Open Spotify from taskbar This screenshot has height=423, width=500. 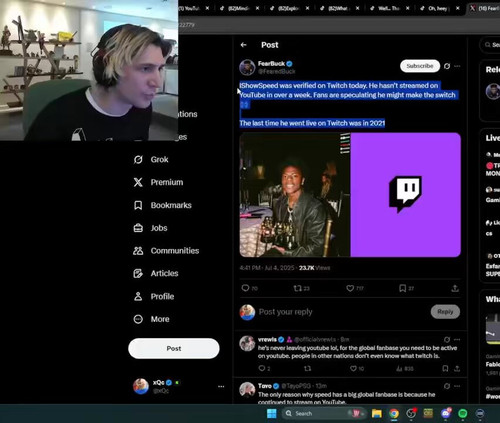[462, 414]
